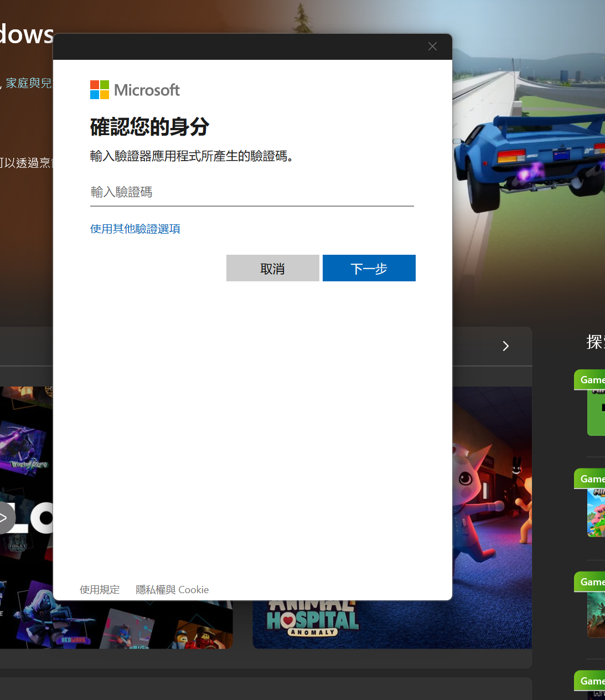Open the colorful game thumbnail under second Game badge
This screenshot has width=605, height=700.
point(596,513)
